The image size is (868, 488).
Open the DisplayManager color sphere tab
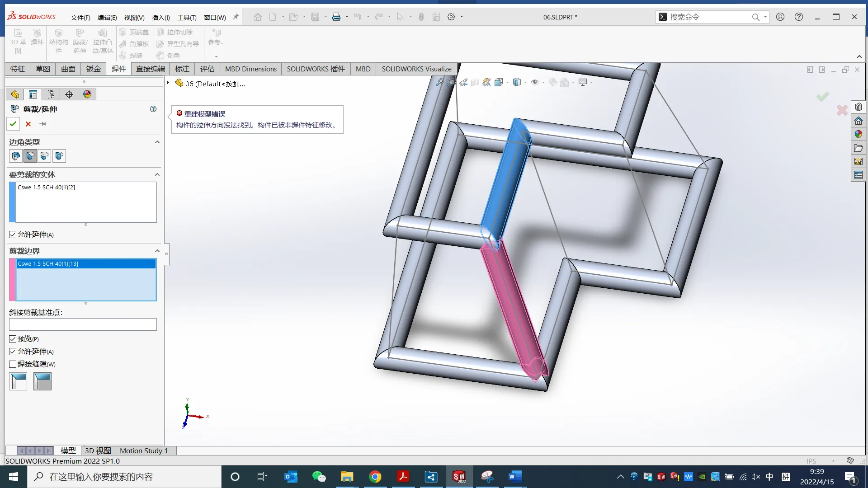tap(87, 94)
